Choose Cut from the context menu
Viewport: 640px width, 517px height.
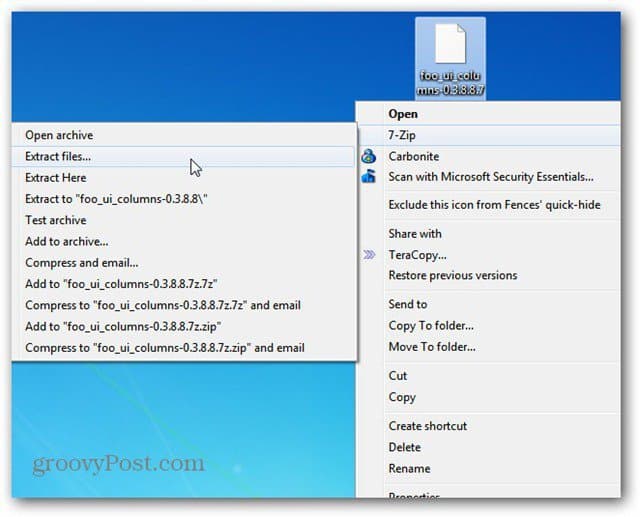tap(489, 376)
